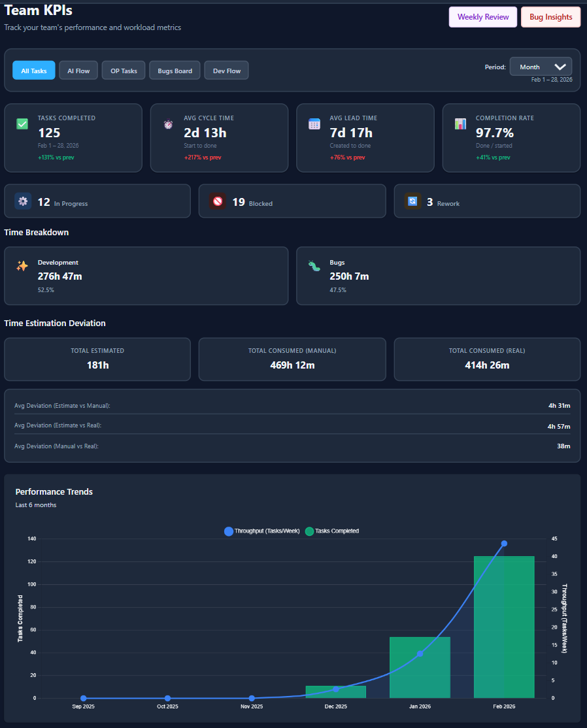Viewport: 587px width, 728px height.
Task: Toggle the Tasks Completed legend item
Action: pos(332,531)
